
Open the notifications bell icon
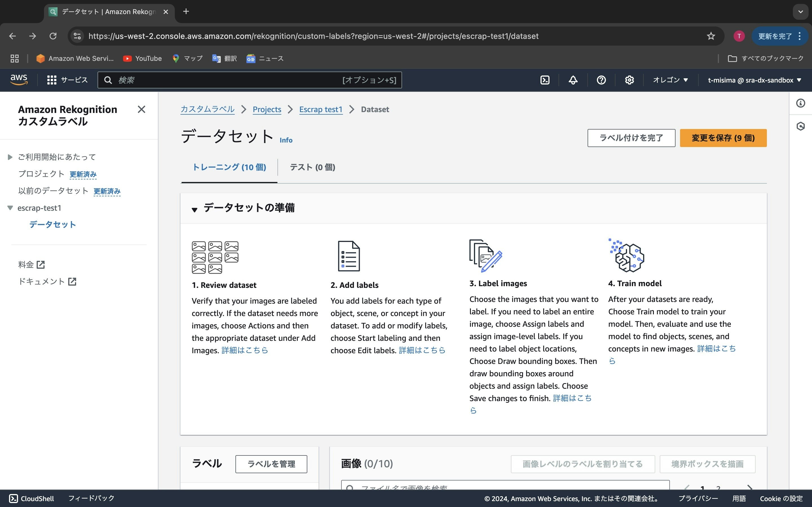pyautogui.click(x=573, y=80)
